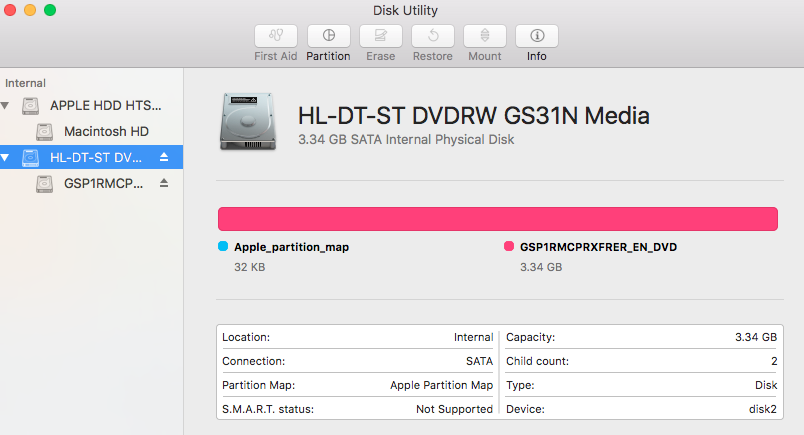Select APPLE HDD HTS in the sidebar
The height and width of the screenshot is (435, 804).
pos(91,106)
